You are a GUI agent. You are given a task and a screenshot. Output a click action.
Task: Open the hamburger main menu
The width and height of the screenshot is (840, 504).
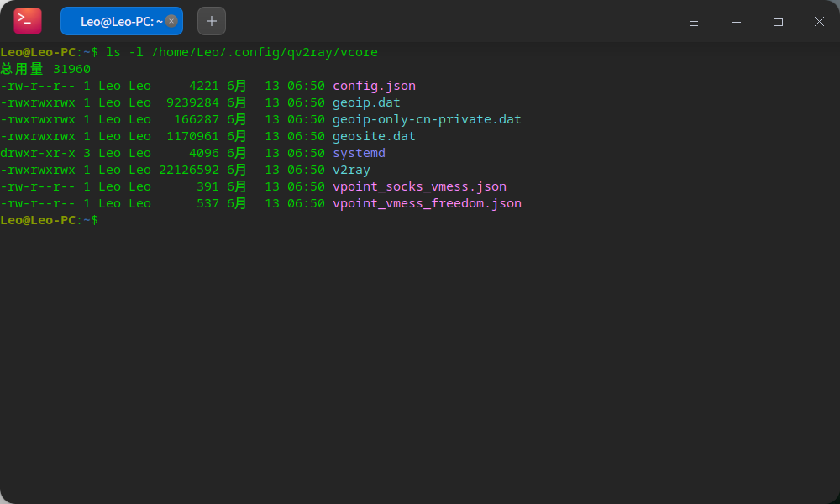694,22
